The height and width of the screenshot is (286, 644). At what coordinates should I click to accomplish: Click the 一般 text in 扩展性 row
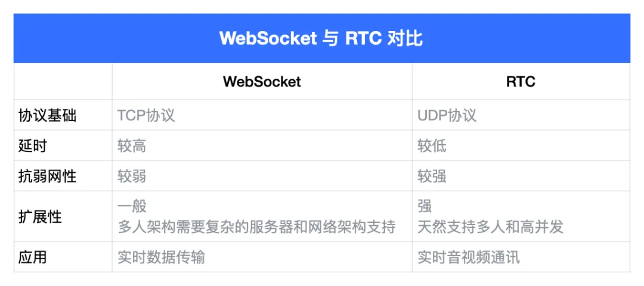[132, 207]
